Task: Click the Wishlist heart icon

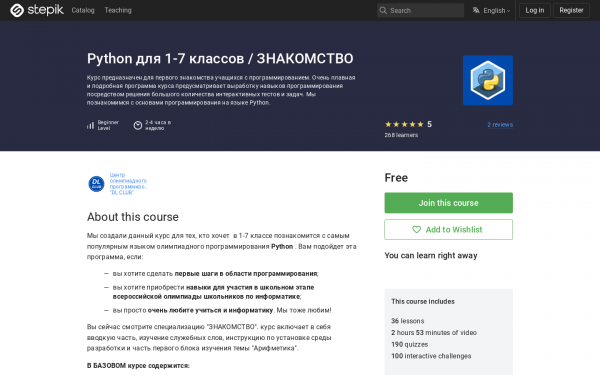Action: (416, 230)
